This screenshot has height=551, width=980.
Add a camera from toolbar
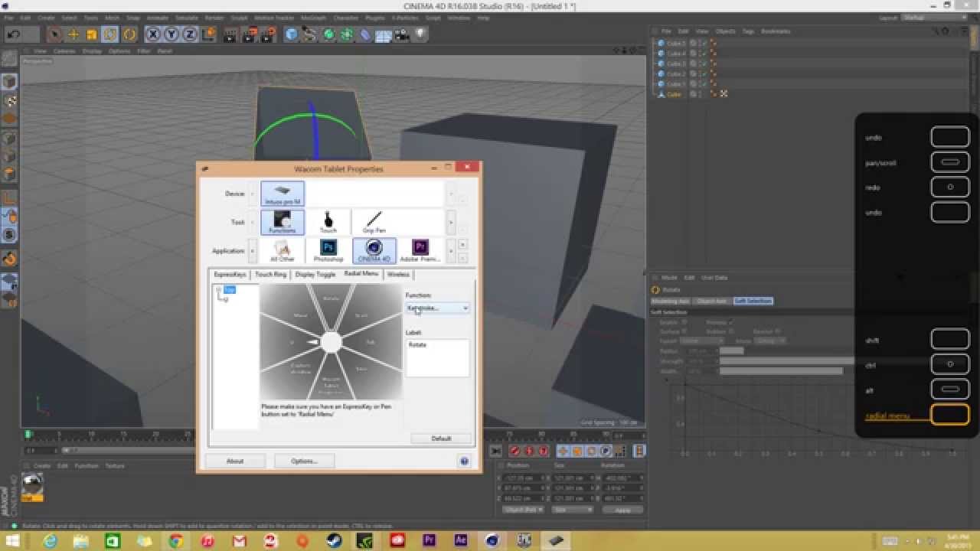[402, 34]
